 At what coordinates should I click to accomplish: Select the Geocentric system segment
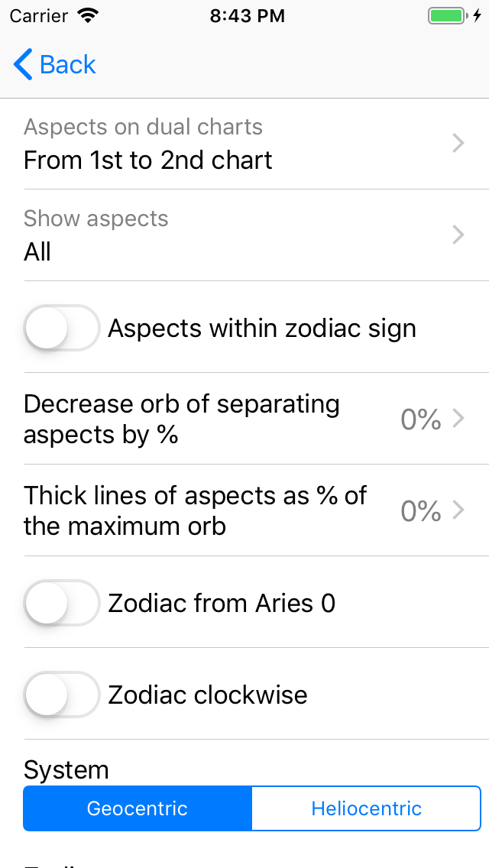click(x=138, y=808)
